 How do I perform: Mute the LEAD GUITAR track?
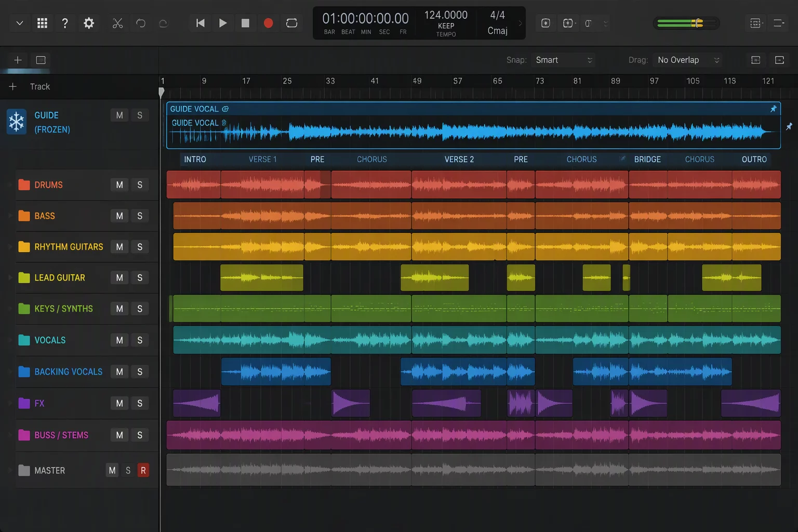pyautogui.click(x=119, y=277)
